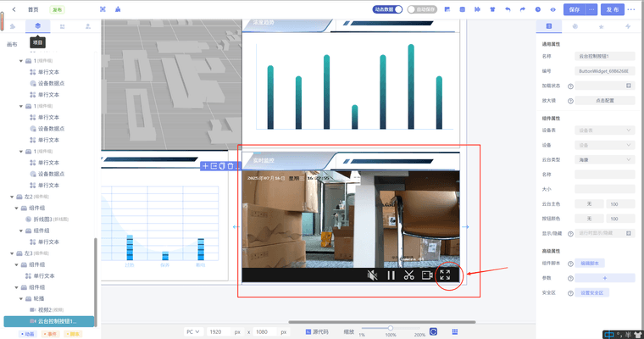
Task: Open the 云台类型 dropdown showing 海康
Action: 604,160
